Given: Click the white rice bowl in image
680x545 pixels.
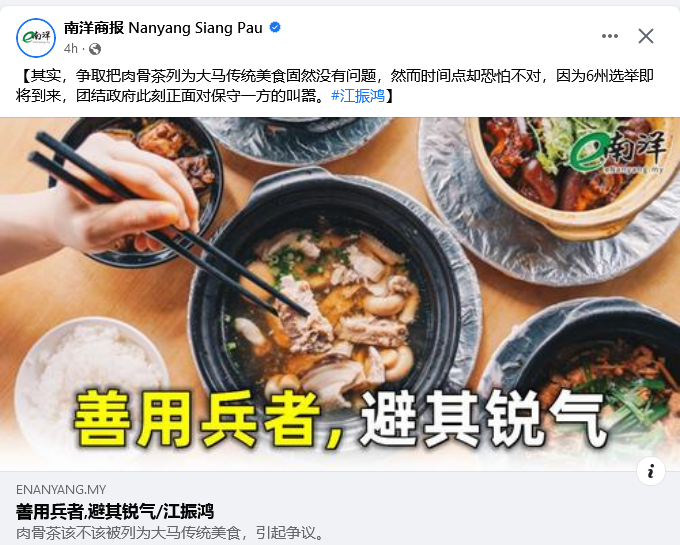Looking at the screenshot, I should (x=90, y=382).
